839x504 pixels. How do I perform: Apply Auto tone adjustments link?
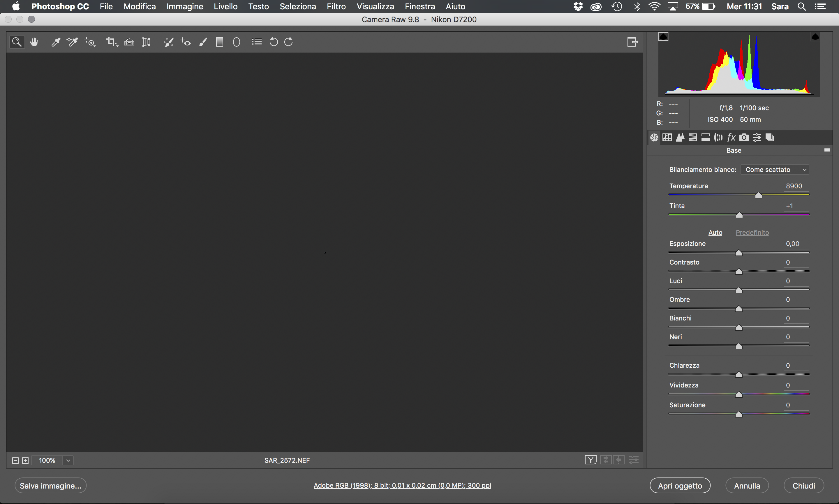pos(715,233)
